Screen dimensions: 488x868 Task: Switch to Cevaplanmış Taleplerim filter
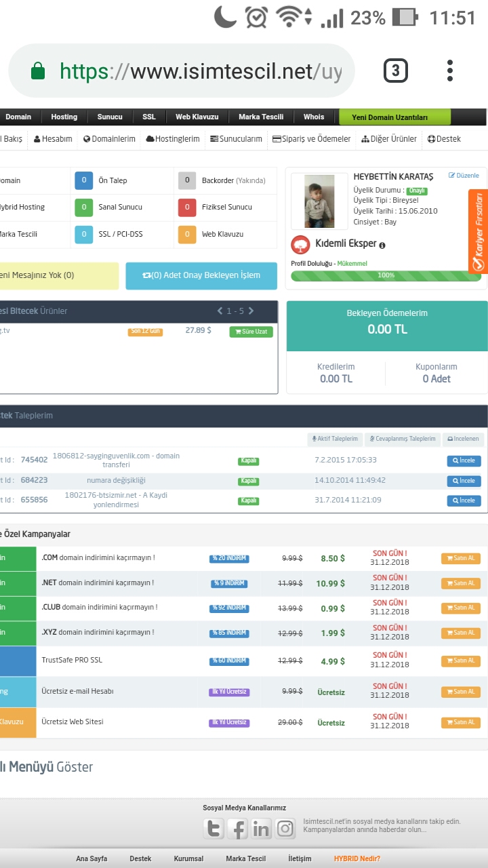click(403, 439)
